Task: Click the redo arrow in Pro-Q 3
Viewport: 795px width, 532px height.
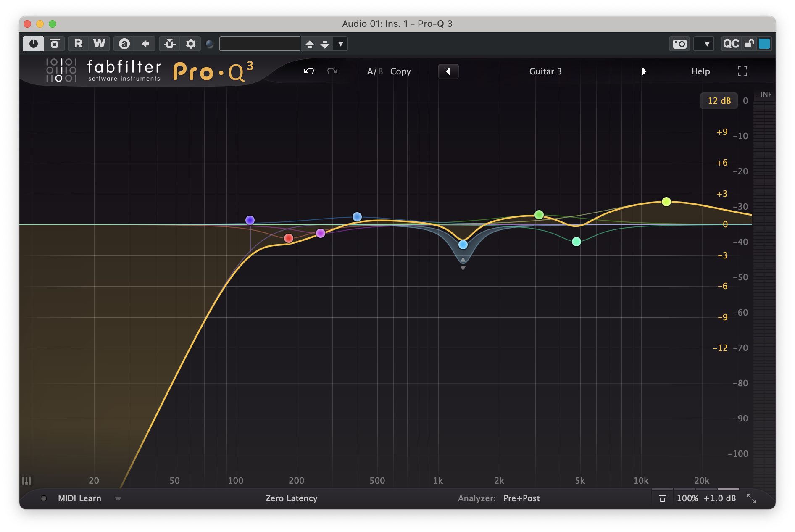Action: (332, 71)
